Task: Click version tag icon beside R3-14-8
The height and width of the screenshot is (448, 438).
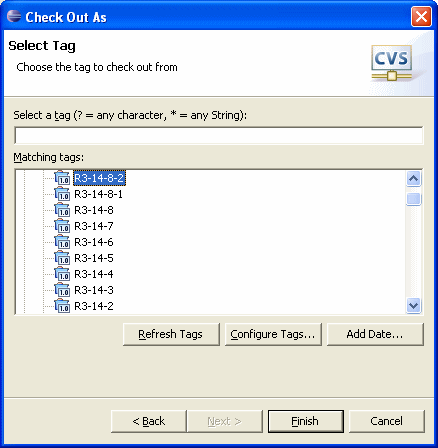Action: pos(62,210)
